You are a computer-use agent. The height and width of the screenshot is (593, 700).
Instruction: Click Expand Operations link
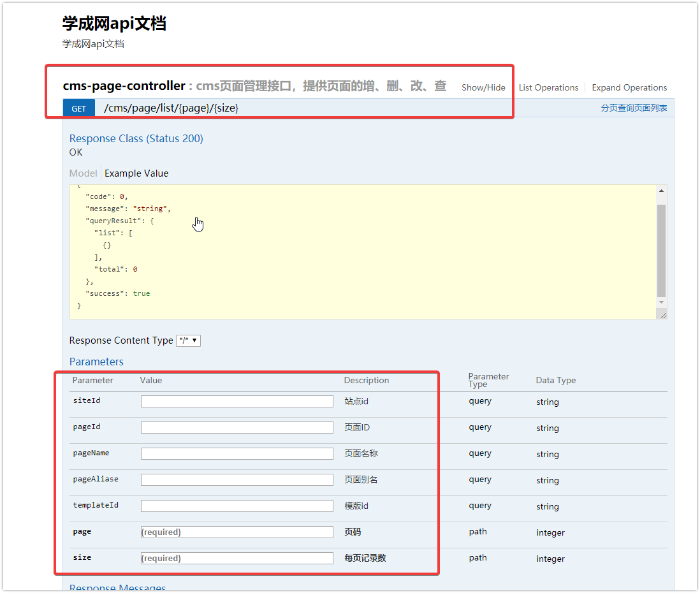629,87
